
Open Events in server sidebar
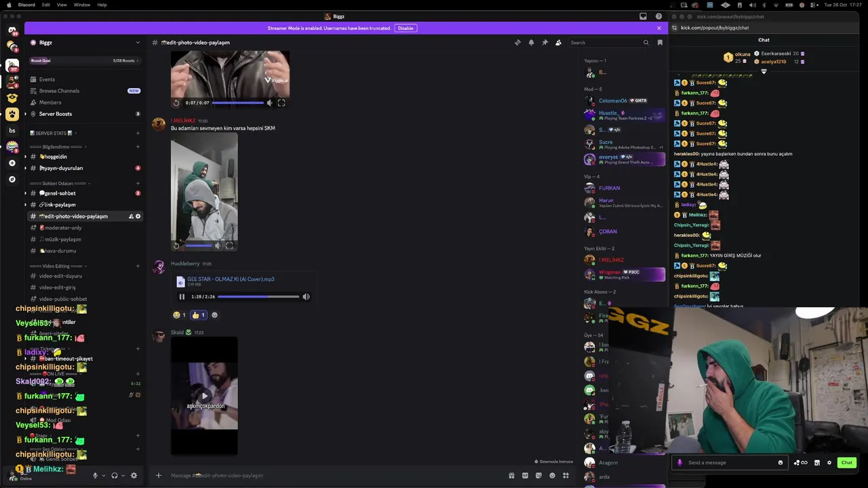click(x=84, y=79)
